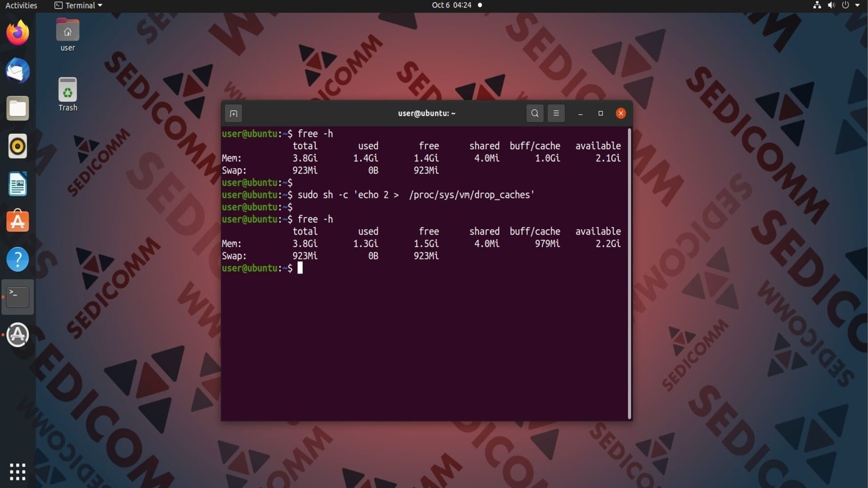Open the Help icon in dock
The width and height of the screenshot is (868, 488).
[18, 259]
